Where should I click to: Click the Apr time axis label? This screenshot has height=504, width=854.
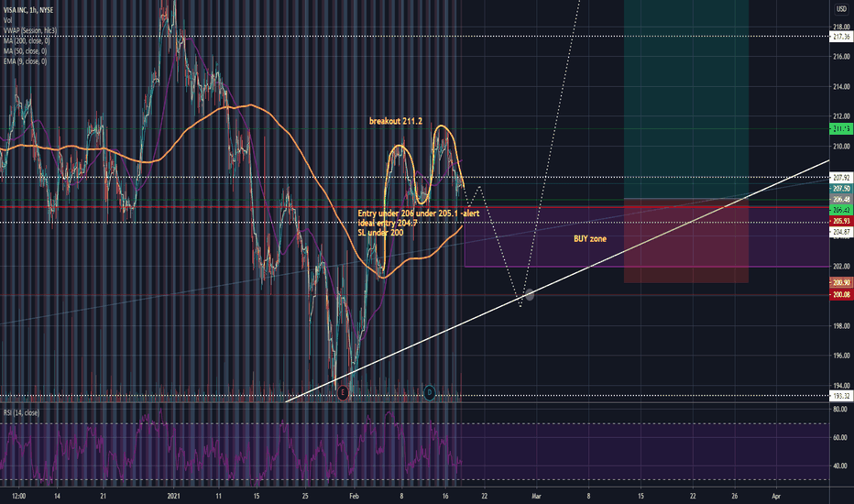pyautogui.click(x=776, y=497)
